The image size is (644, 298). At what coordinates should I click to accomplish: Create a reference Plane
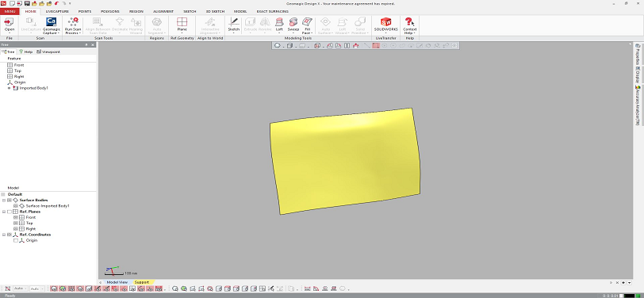point(182,25)
